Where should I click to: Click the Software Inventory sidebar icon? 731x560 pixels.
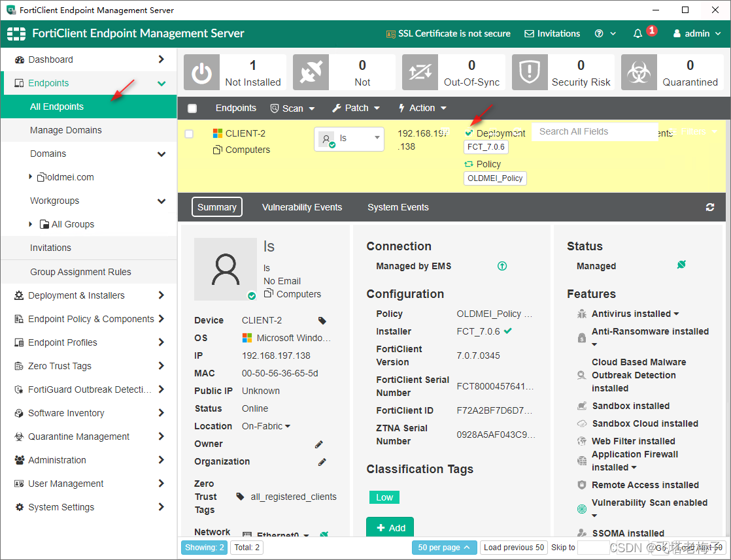click(19, 413)
